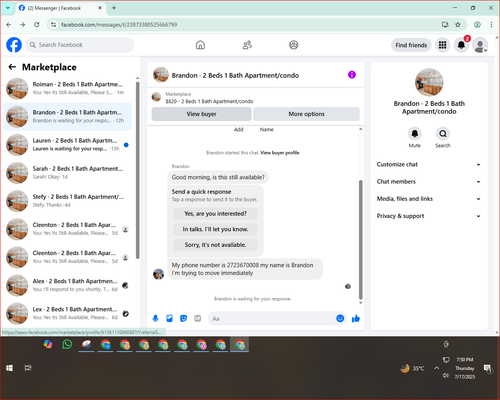Click the Facebook logo icon
The height and width of the screenshot is (400, 500).
pyautogui.click(x=14, y=45)
